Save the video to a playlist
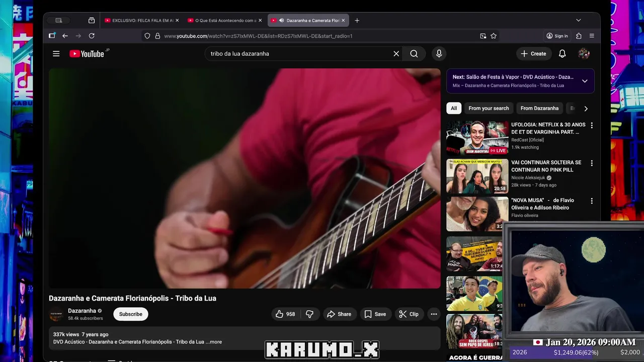Viewport: 644px width, 362px height. point(375,314)
